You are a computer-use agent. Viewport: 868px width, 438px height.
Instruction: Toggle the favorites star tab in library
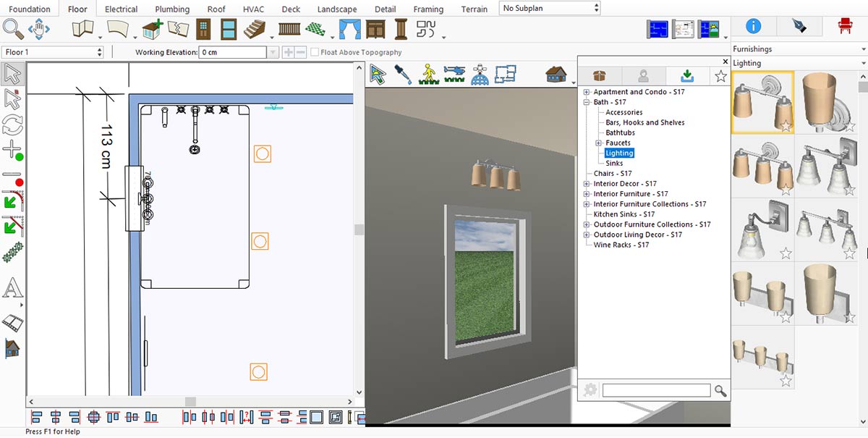tap(720, 77)
